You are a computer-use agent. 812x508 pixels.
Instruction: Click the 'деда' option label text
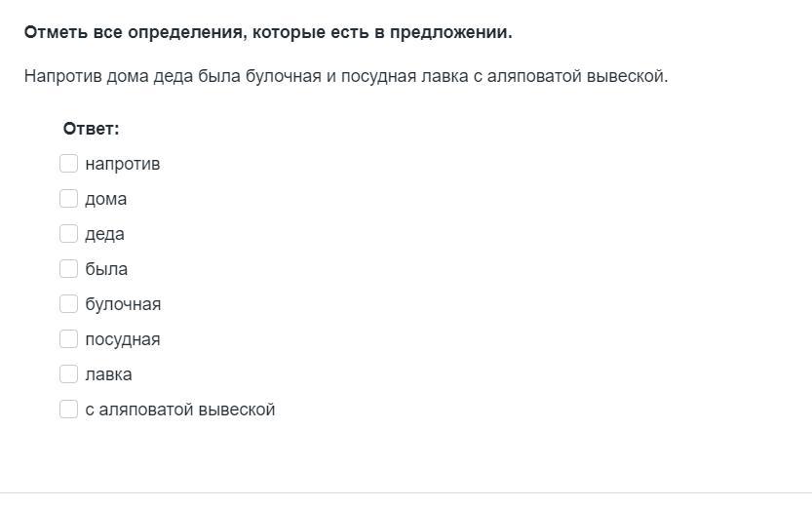pyautogui.click(x=104, y=234)
